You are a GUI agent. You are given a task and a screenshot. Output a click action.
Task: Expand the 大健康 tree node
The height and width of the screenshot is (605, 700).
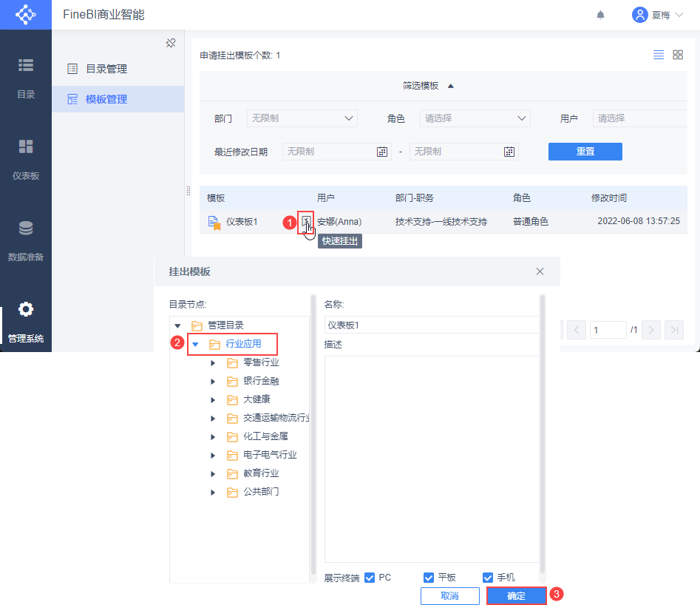point(213,399)
